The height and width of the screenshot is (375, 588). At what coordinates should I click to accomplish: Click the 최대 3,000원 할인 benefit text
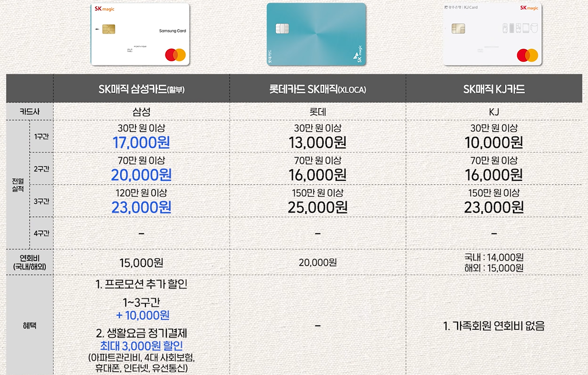click(142, 346)
